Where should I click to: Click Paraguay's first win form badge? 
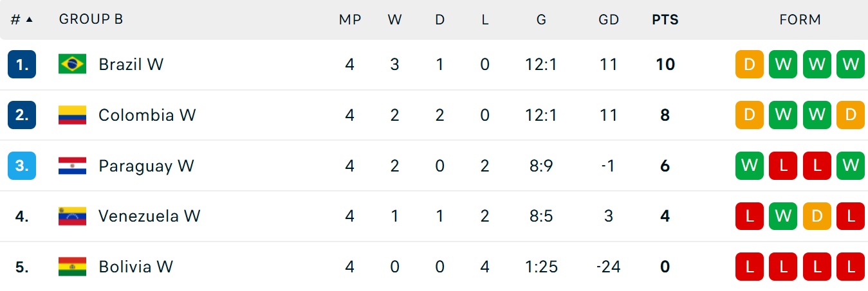750,166
